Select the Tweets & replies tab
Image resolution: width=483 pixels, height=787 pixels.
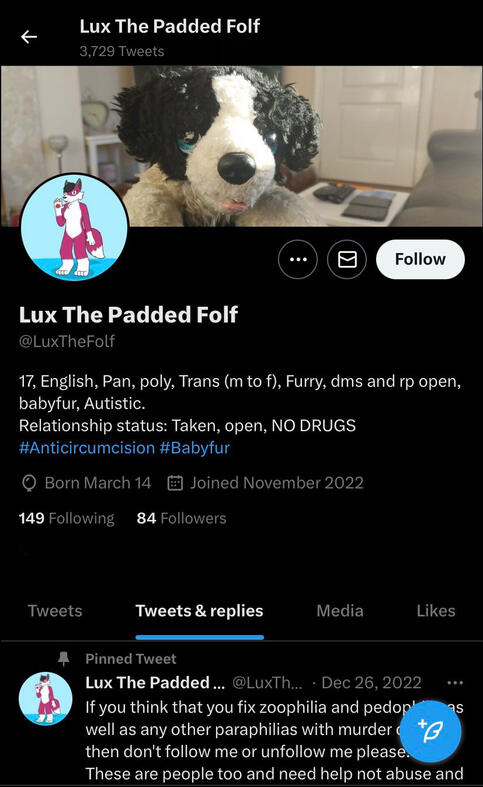[x=199, y=611]
